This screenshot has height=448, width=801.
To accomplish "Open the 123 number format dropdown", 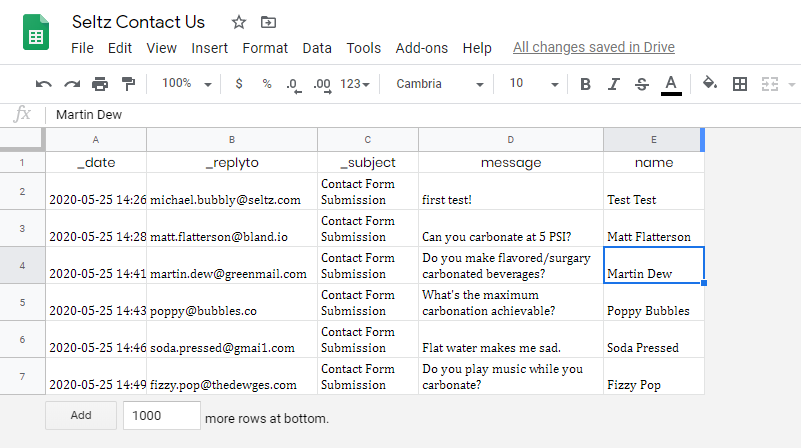I will 355,84.
